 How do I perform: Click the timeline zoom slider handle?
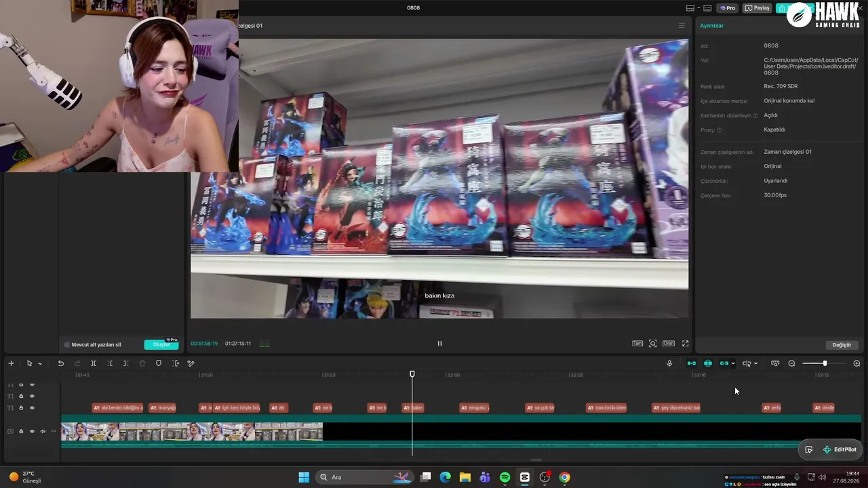[x=825, y=363]
